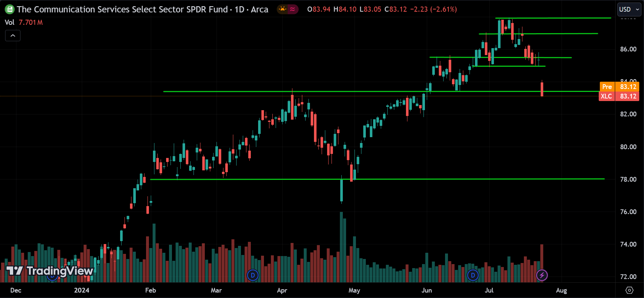Image resolution: width=644 pixels, height=298 pixels.
Task: Open the USD currency dropdown
Action: 629,9
